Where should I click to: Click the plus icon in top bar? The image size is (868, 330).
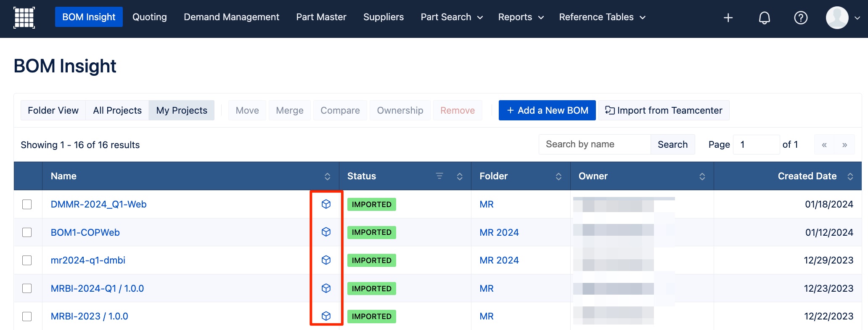coord(728,18)
